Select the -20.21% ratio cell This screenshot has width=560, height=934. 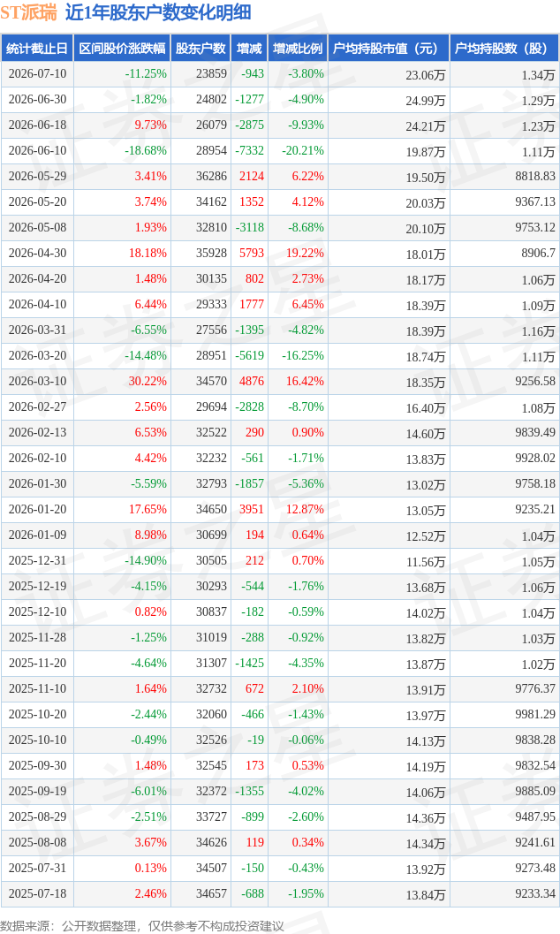303,151
